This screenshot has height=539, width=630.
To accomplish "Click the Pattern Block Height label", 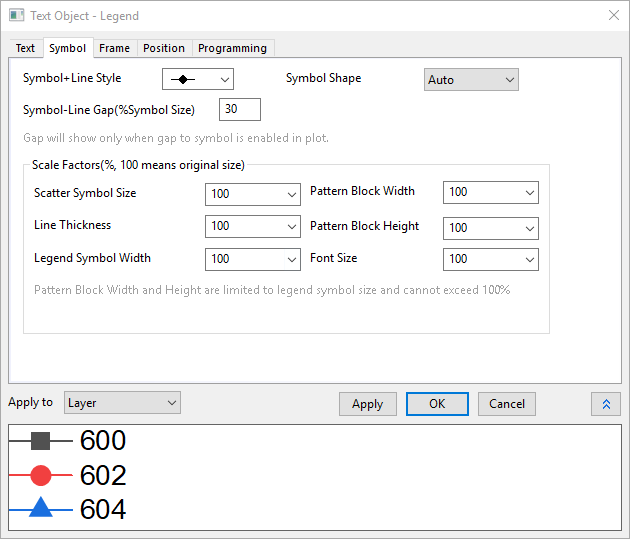I will (364, 226).
